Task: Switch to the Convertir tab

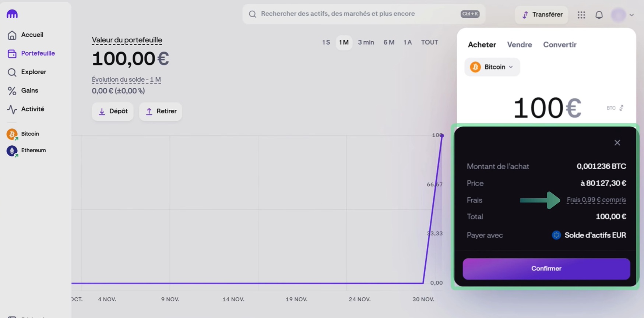Action: tap(559, 45)
